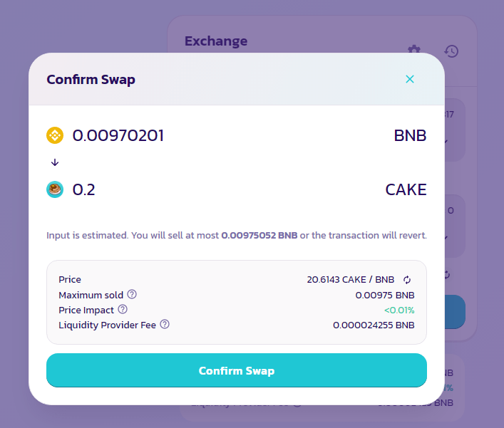
Task: Open recent transactions history icon
Action: 451,51
